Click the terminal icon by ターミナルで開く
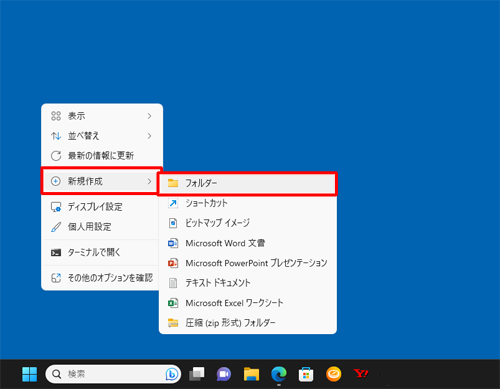This screenshot has width=500, height=389. [56, 253]
